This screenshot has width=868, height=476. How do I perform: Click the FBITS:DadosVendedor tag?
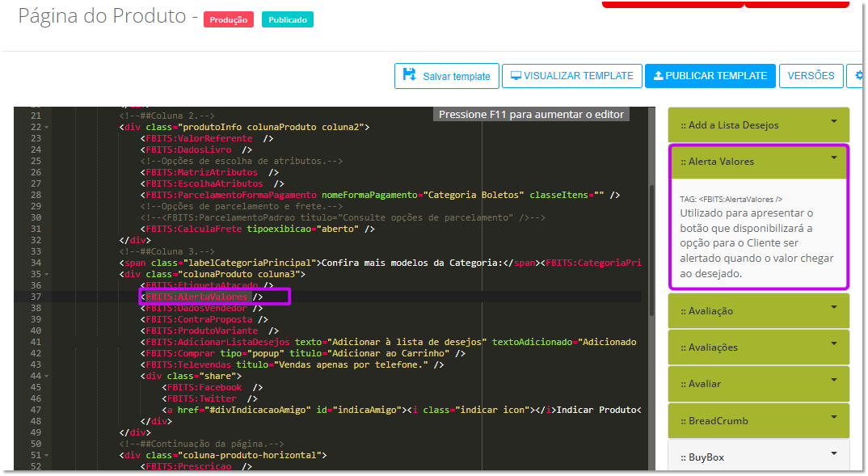pyautogui.click(x=196, y=308)
